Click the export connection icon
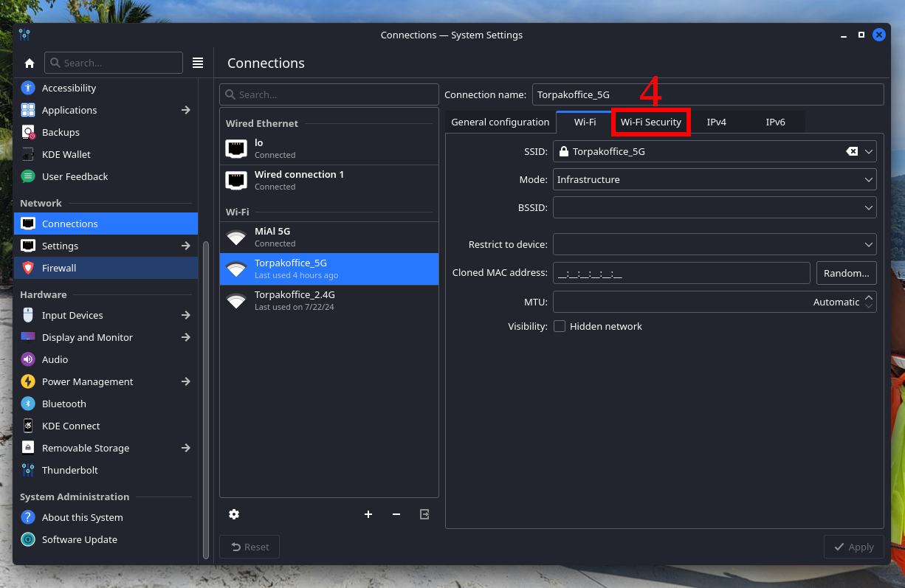The image size is (905, 588). pyautogui.click(x=424, y=514)
